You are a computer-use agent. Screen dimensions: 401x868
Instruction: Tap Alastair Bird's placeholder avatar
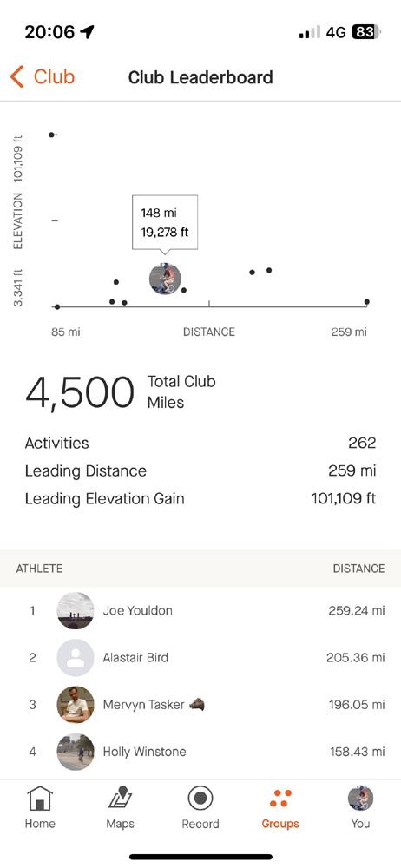tap(76, 658)
